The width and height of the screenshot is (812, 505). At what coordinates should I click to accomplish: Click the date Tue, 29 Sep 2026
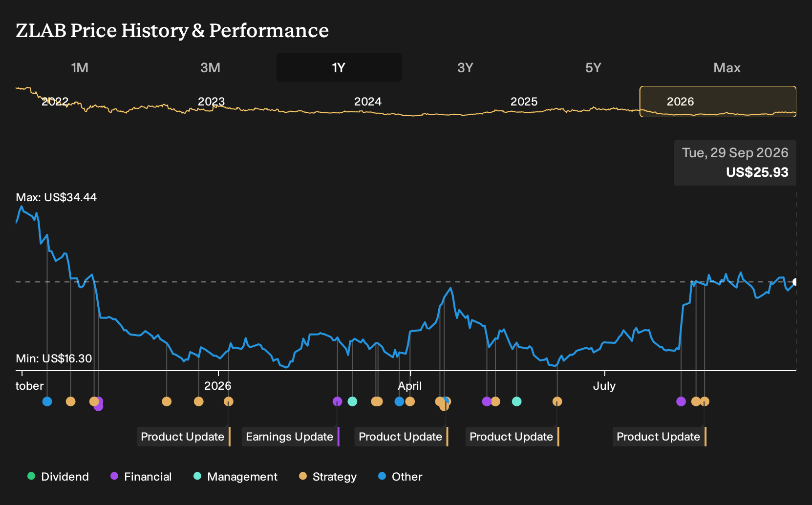coord(735,153)
